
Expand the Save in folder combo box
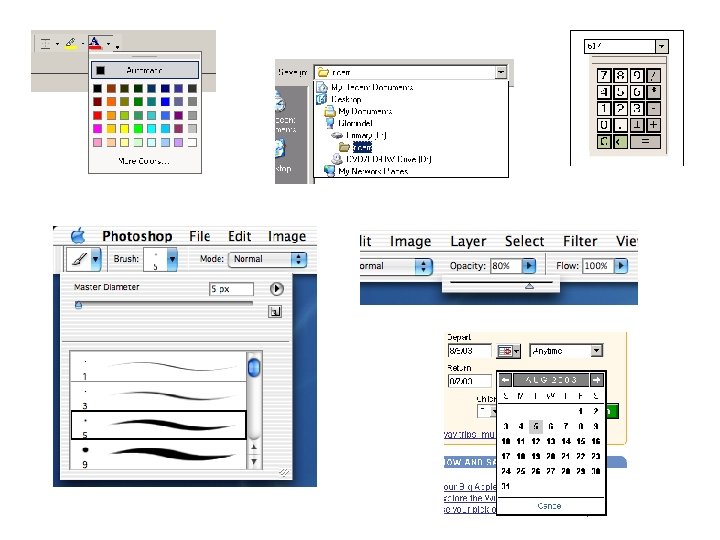pyautogui.click(x=501, y=72)
